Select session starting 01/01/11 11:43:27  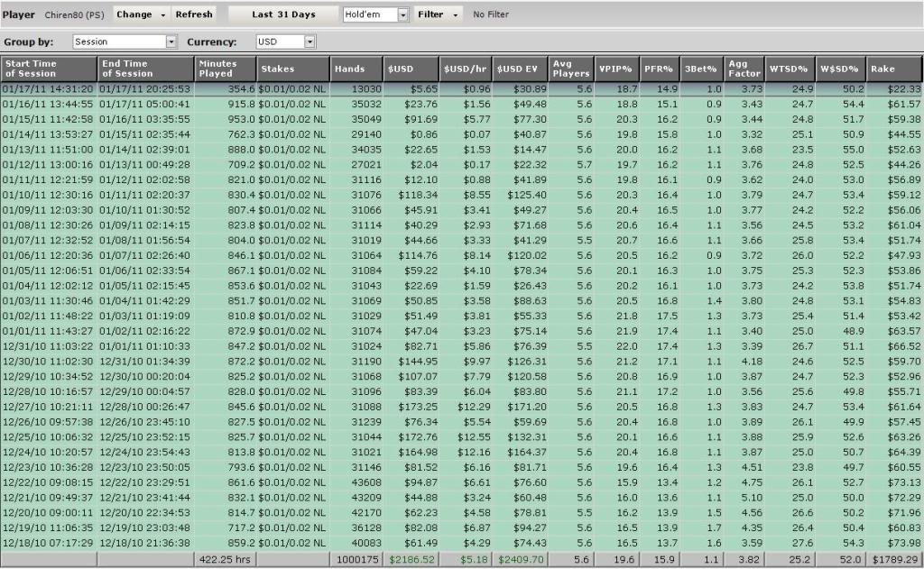click(x=461, y=331)
